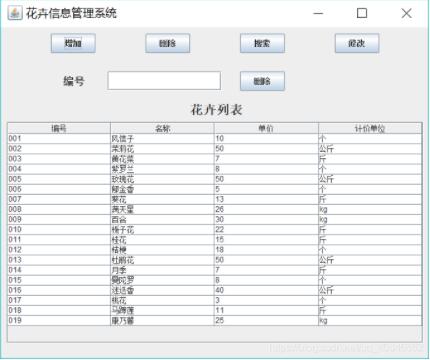Click the 计价单位 column header
430x360 pixels.
[x=370, y=128]
